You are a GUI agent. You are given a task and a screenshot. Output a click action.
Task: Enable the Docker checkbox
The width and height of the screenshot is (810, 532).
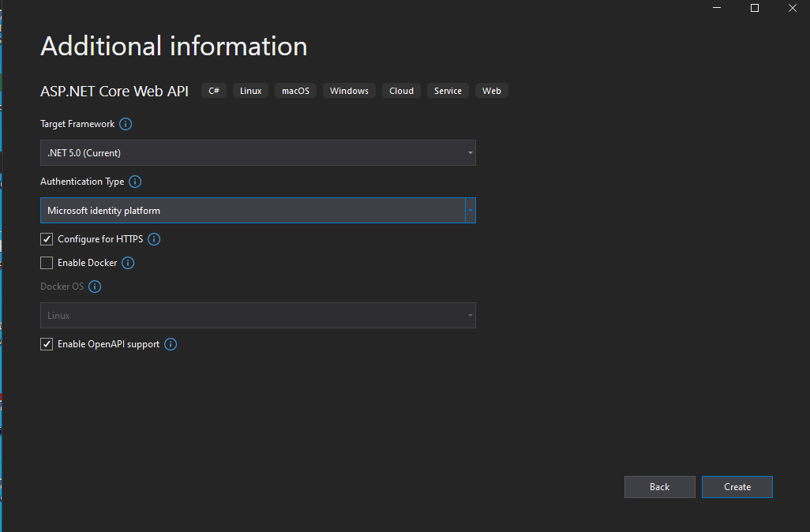coord(47,263)
